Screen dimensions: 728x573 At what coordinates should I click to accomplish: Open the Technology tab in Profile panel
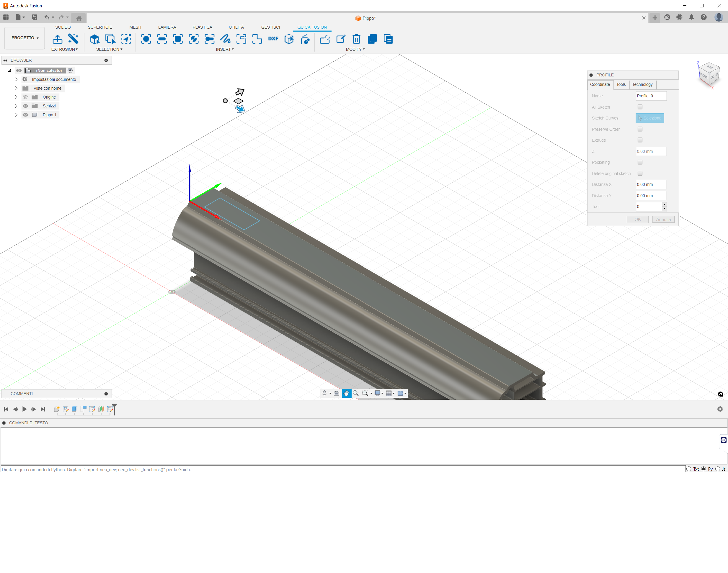tap(642, 85)
